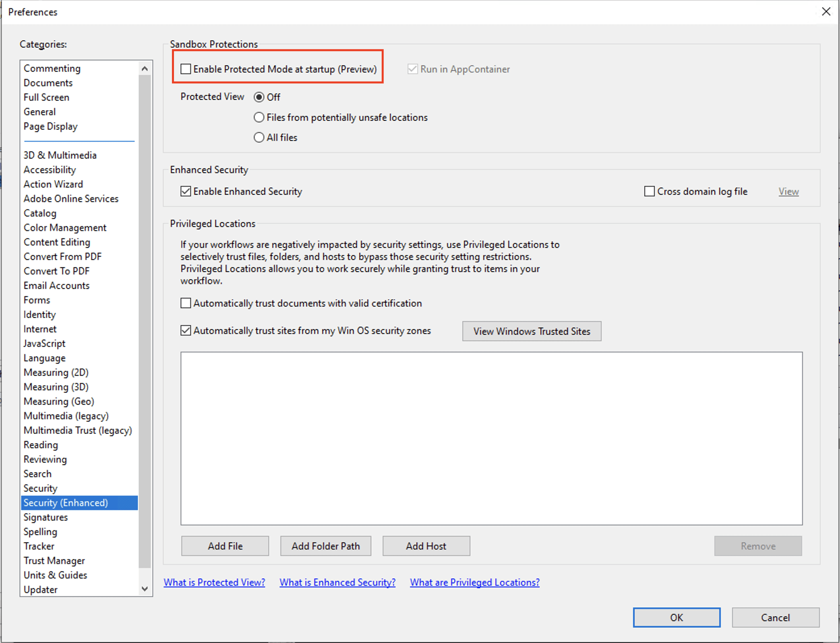Viewport: 840px width, 643px height.
Task: Open View Windows Trusted Sites
Action: (x=532, y=331)
